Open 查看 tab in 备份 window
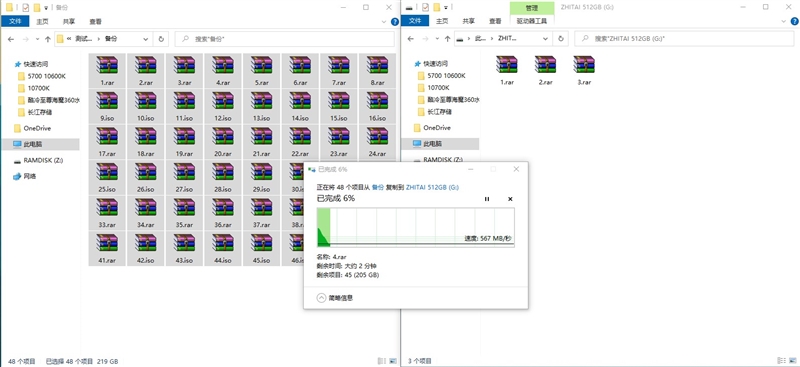 coord(95,21)
